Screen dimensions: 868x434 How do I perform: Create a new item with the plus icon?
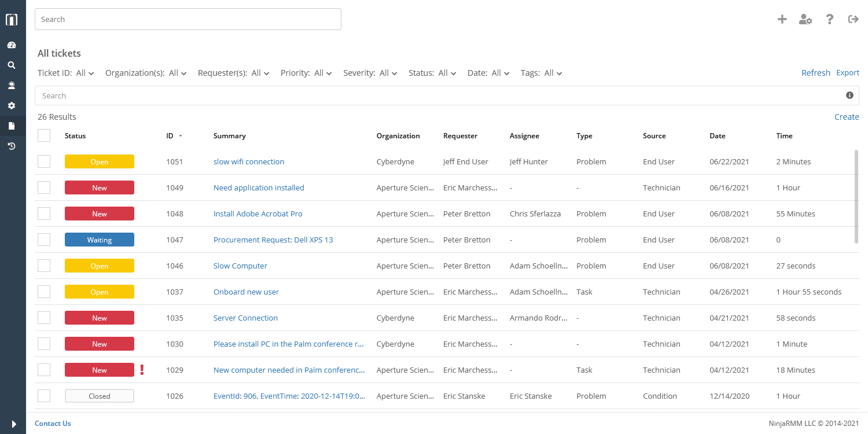(782, 19)
